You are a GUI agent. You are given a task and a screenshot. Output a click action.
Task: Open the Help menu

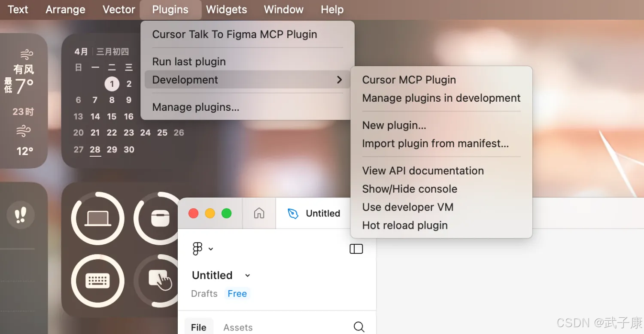[x=332, y=9]
